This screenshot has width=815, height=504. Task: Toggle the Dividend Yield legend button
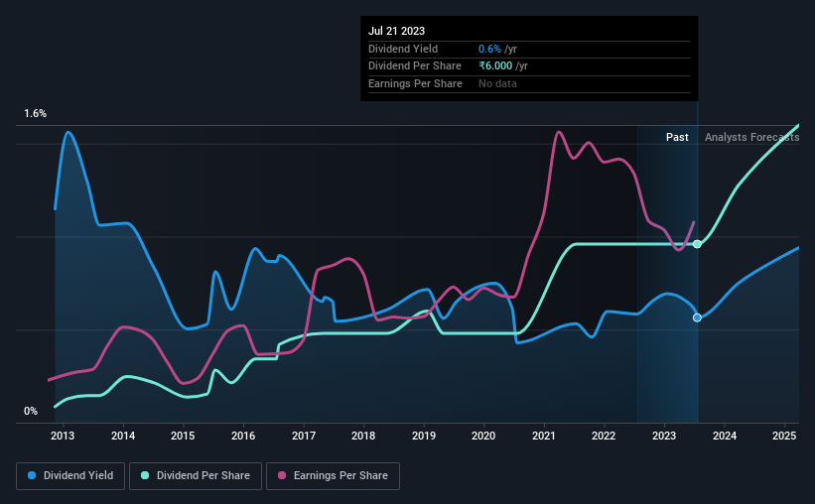pos(70,476)
